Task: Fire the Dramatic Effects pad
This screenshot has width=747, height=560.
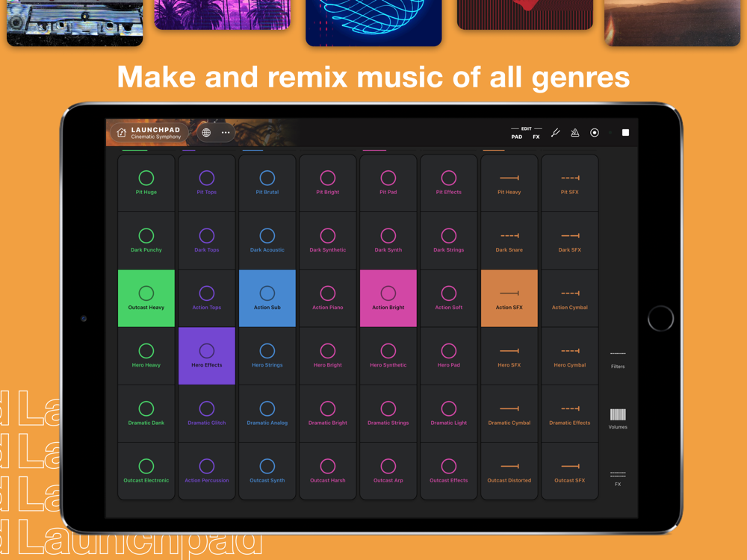Action: pos(570,414)
